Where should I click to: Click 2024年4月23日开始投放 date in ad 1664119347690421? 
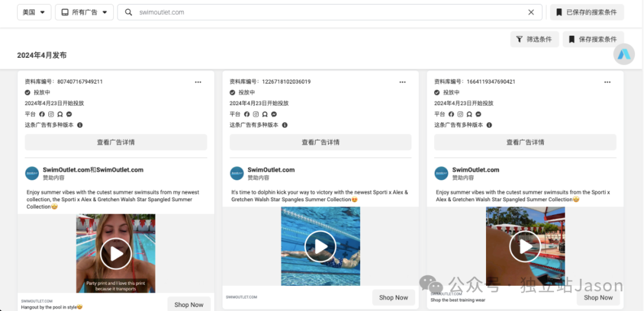(x=464, y=103)
